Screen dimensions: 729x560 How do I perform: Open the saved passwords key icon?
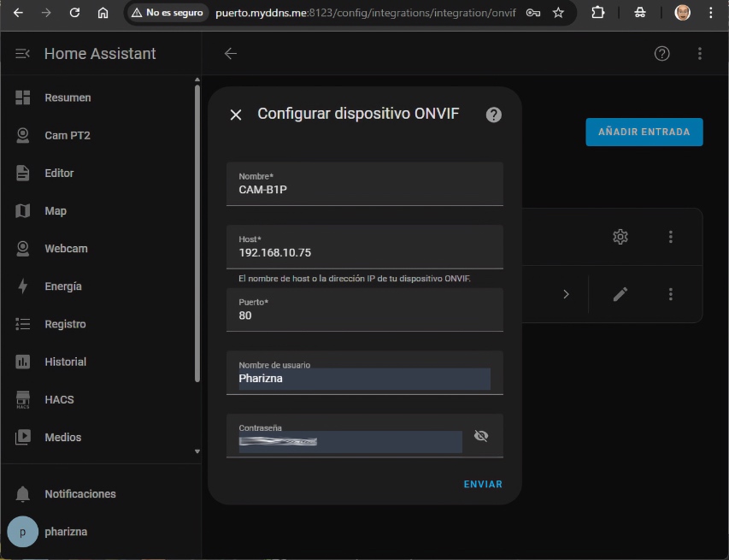point(532,13)
